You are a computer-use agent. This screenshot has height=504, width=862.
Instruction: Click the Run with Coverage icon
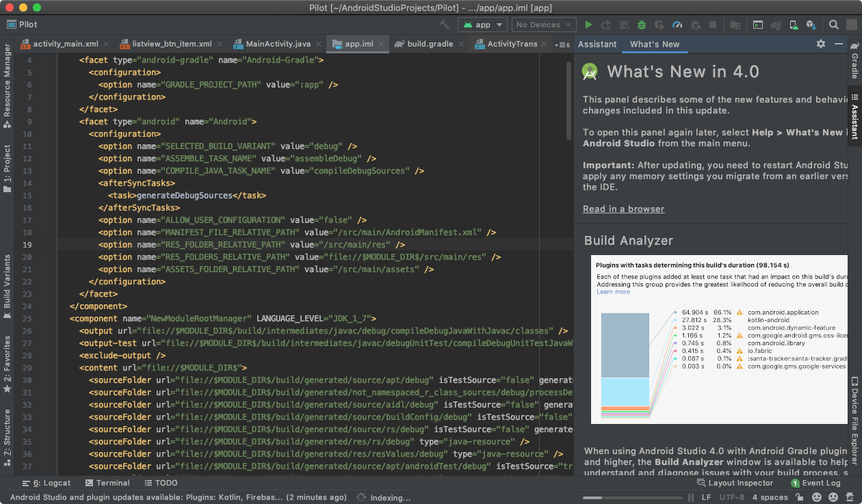coord(659,25)
